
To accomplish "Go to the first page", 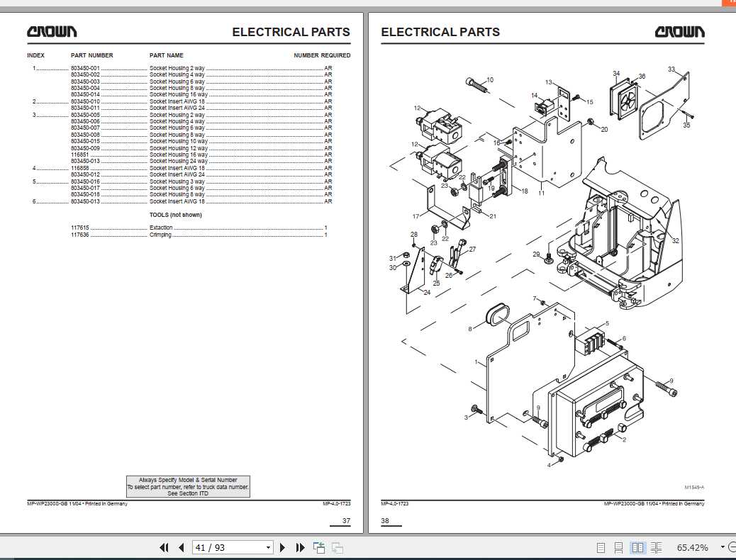I will pyautogui.click(x=164, y=547).
